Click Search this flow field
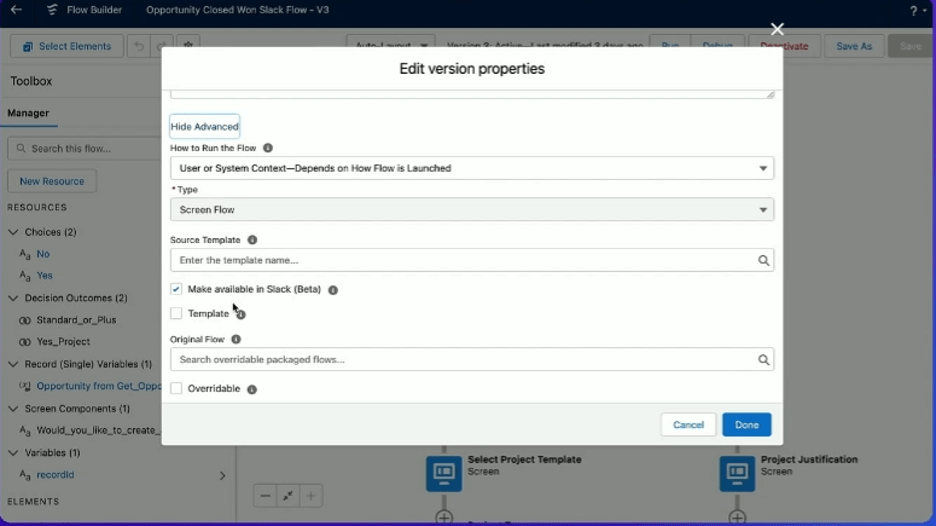936x526 pixels. pos(87,148)
